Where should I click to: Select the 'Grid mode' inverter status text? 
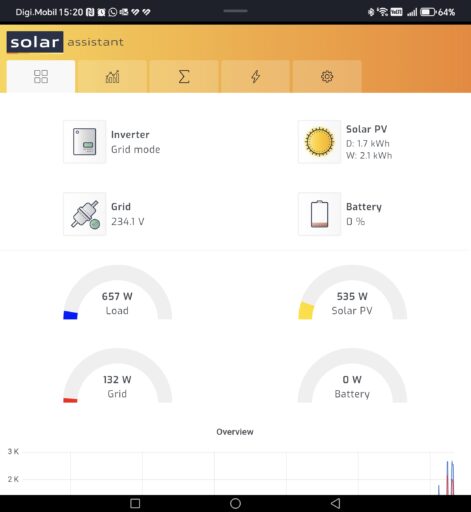point(135,150)
